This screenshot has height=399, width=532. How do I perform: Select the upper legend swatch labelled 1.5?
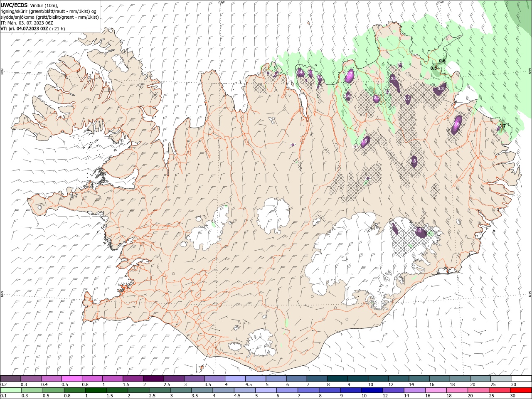pyautogui.click(x=133, y=379)
